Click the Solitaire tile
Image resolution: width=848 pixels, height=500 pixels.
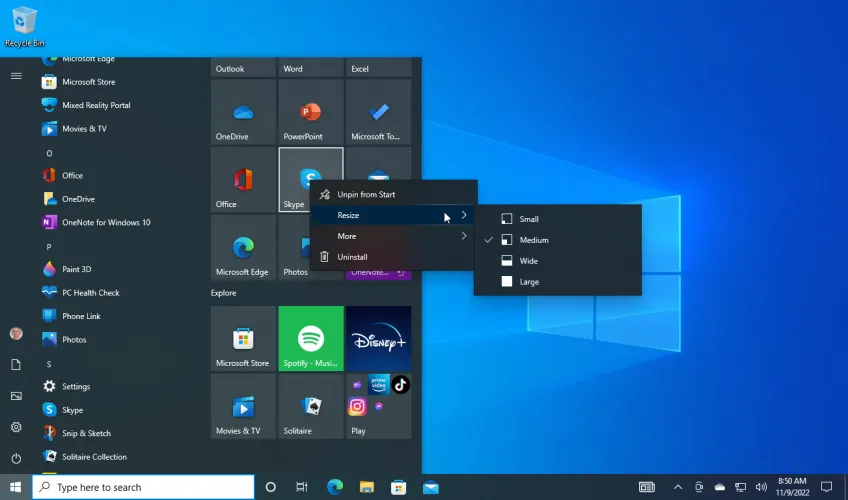(x=310, y=407)
